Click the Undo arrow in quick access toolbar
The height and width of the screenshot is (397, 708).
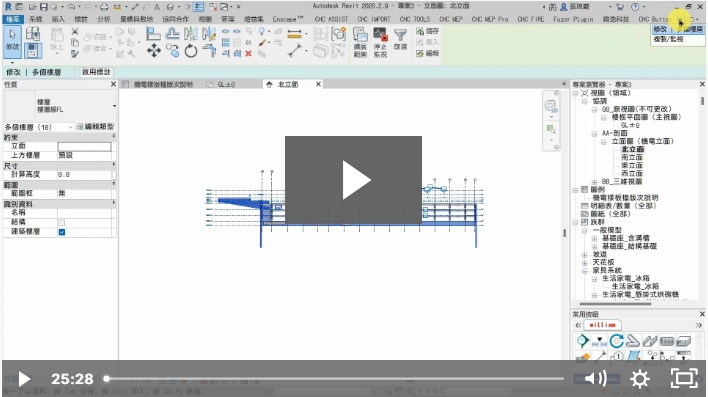point(71,7)
